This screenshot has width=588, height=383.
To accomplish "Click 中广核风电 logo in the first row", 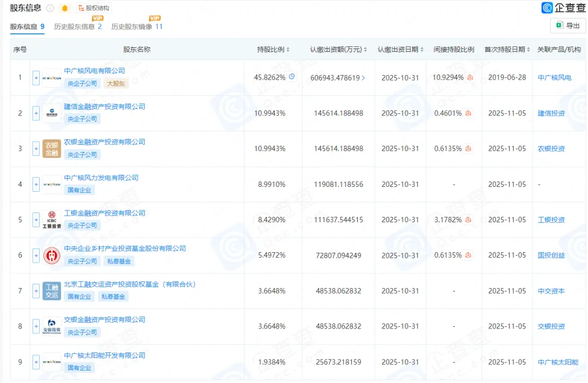I will (x=52, y=77).
